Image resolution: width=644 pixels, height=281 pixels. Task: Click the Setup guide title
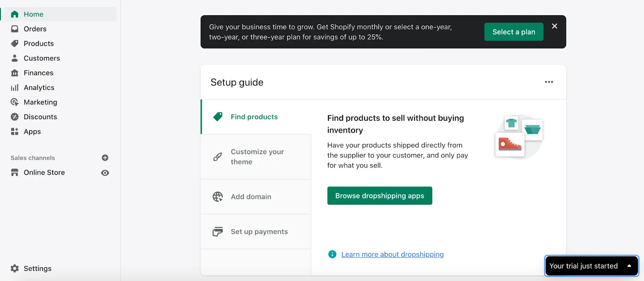pyautogui.click(x=237, y=82)
